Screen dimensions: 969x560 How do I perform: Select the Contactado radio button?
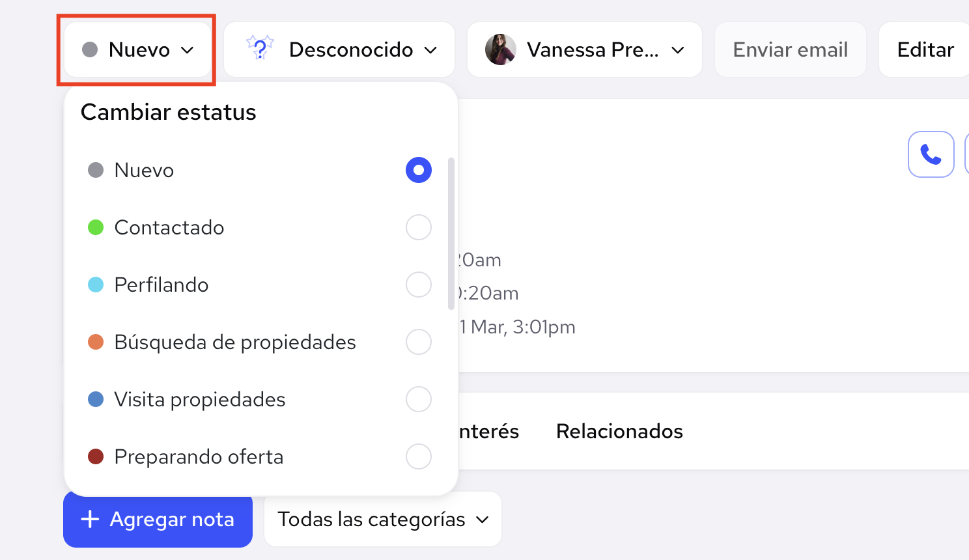pyautogui.click(x=419, y=227)
